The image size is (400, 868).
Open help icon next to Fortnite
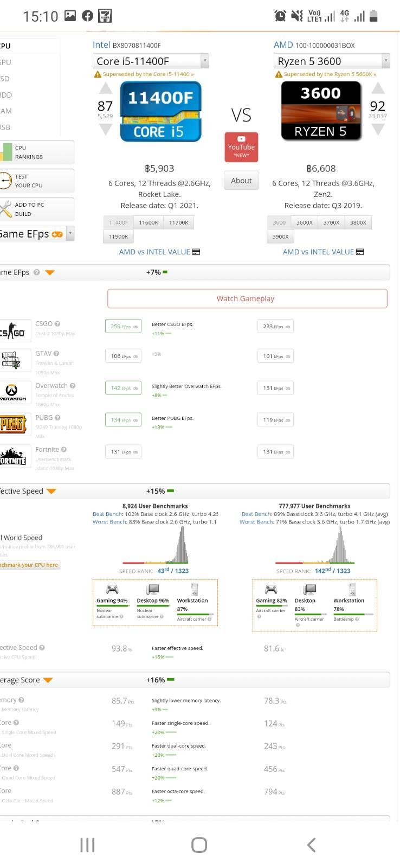pyautogui.click(x=64, y=450)
